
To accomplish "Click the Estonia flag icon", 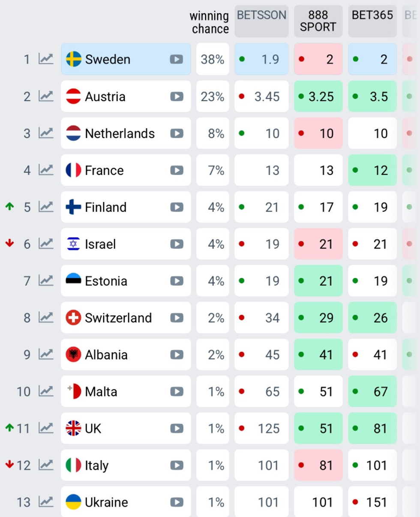I will [x=73, y=281].
